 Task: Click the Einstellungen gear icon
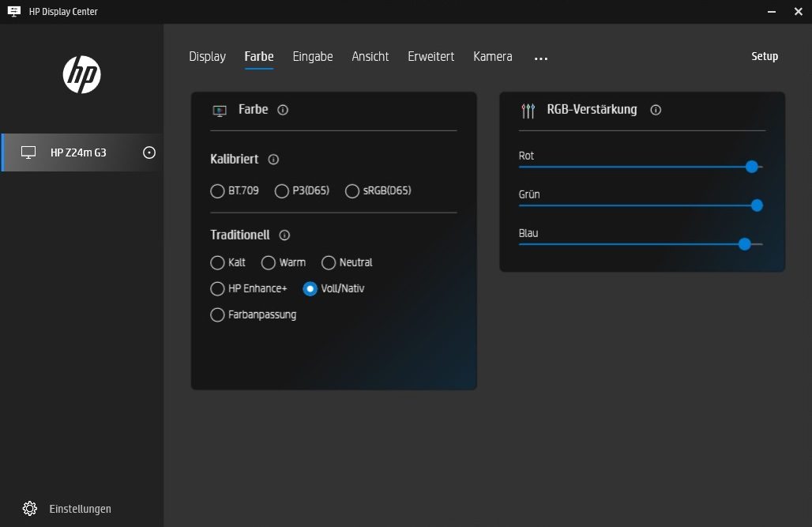pyautogui.click(x=30, y=509)
